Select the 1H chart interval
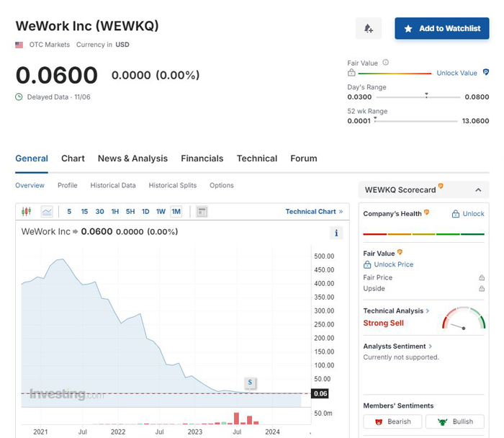 coord(114,212)
